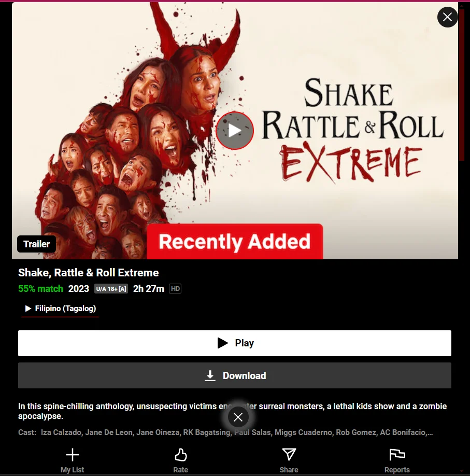Click the 2h 27m runtime text
This screenshot has height=476, width=470.
pos(149,289)
